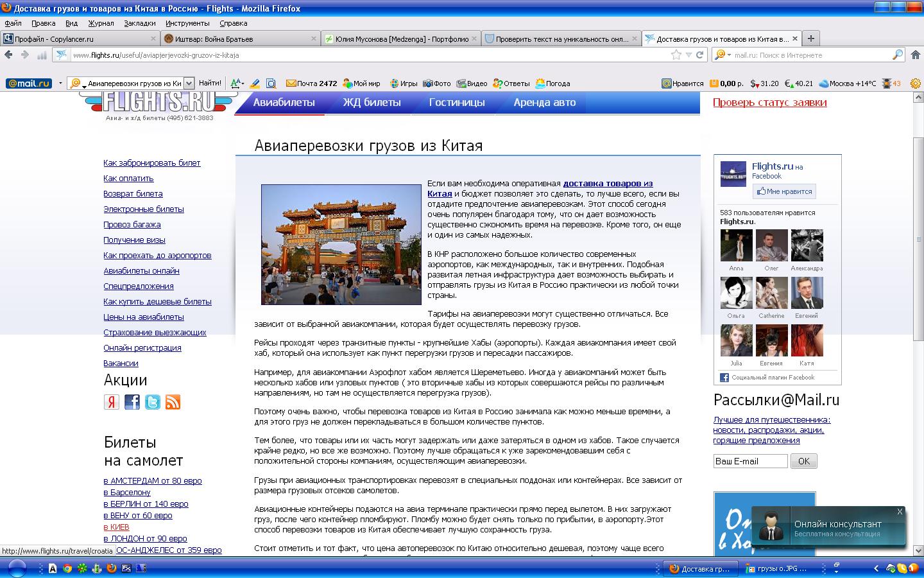
Task: Click the Мне нравится Facebook button
Action: click(x=784, y=191)
